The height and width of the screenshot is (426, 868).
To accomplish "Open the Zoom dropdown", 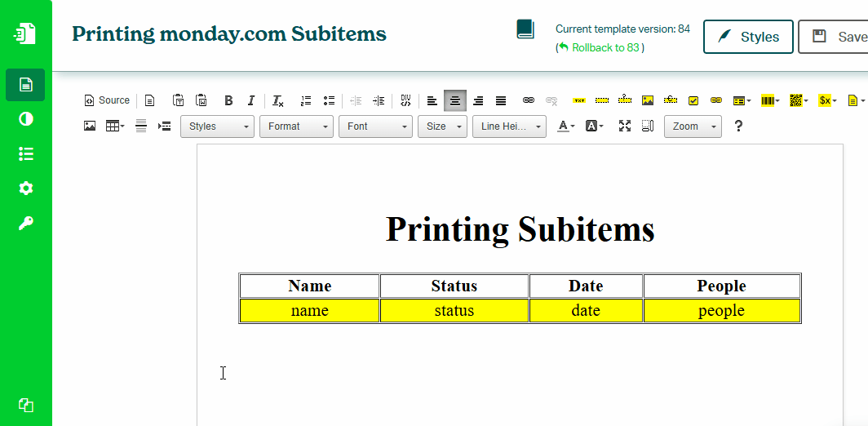I will click(x=693, y=126).
